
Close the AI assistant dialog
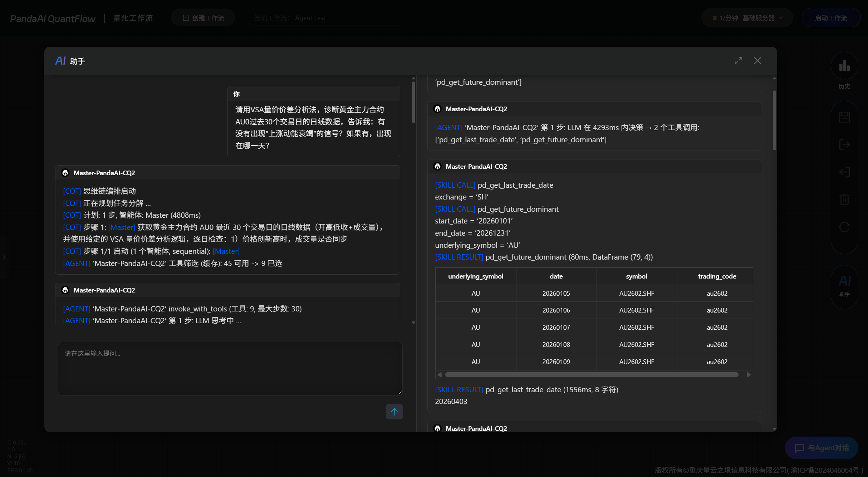pos(757,61)
